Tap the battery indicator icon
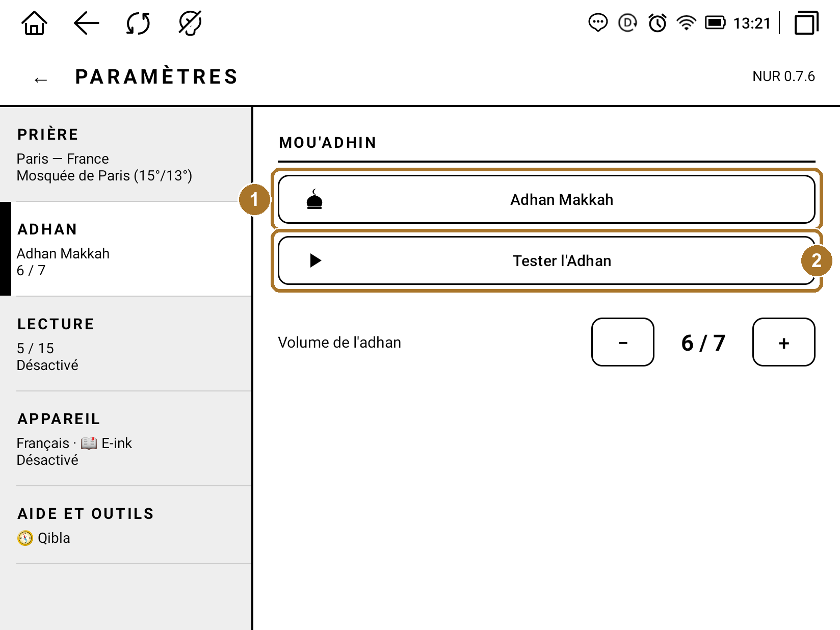Viewport: 840px width, 630px height. point(715,23)
